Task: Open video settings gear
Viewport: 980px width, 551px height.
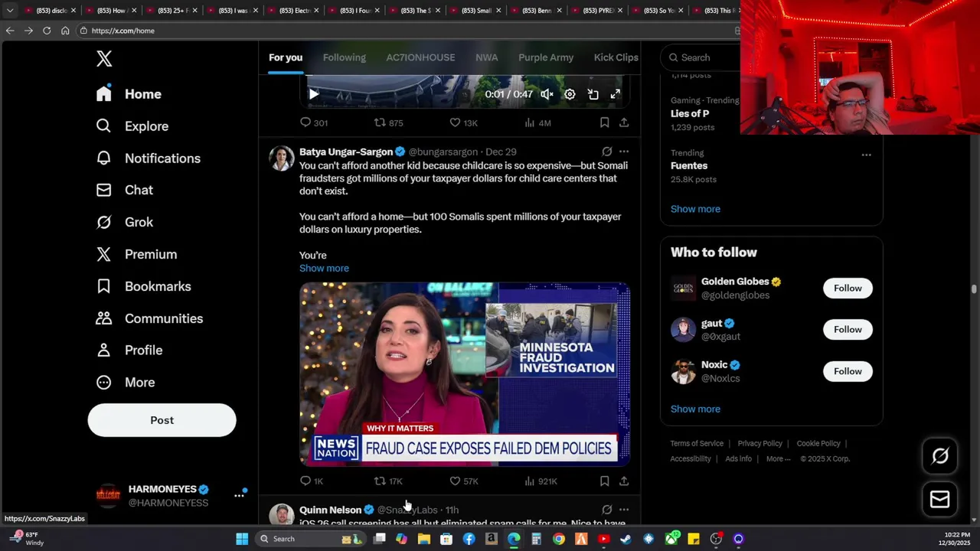Action: point(570,94)
